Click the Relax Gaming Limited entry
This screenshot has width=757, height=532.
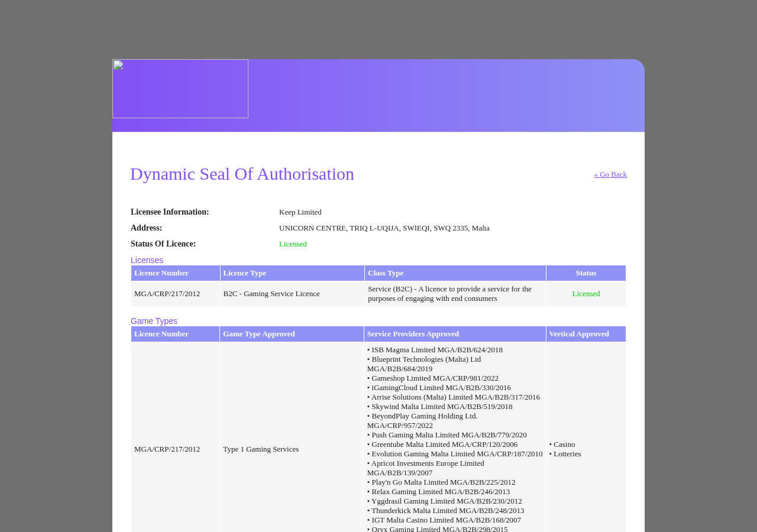pyautogui.click(x=438, y=492)
